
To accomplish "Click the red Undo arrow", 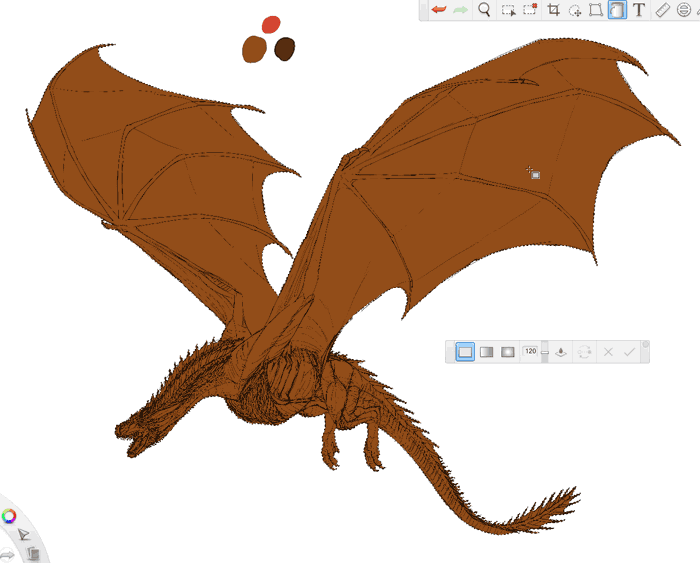I will pyautogui.click(x=439, y=9).
